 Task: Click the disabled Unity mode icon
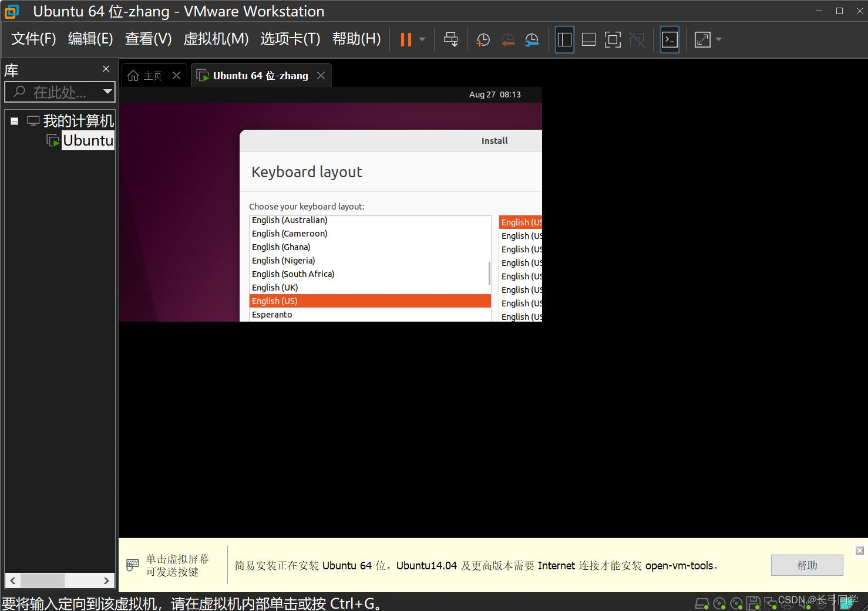coord(637,39)
